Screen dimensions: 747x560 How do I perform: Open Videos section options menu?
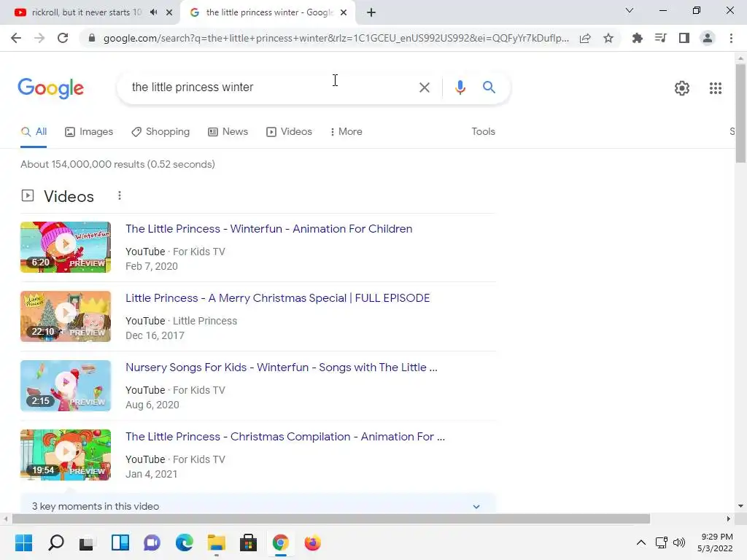[x=120, y=195]
